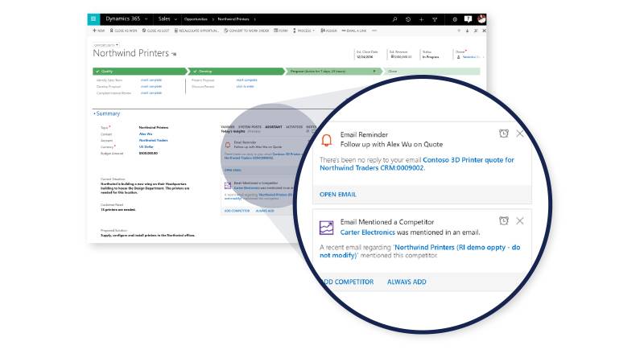644x362 pixels.
Task: Click the bell icon in magnified Email Reminder card
Action: (327, 140)
